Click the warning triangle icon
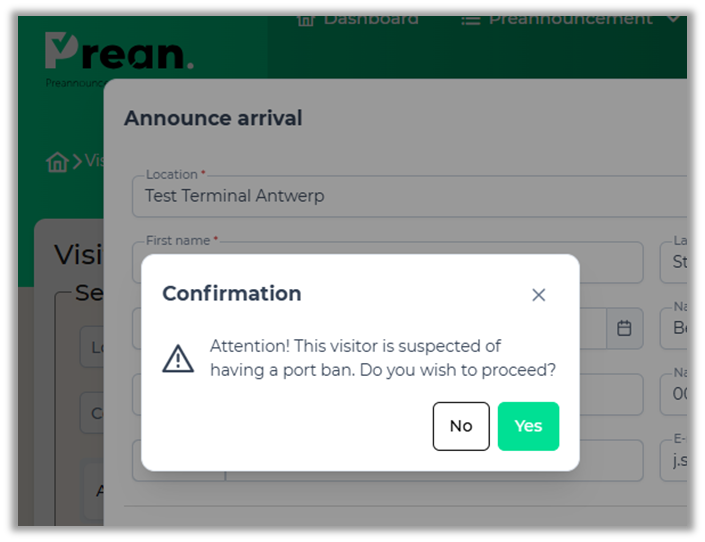This screenshot has width=705, height=542. [x=178, y=358]
